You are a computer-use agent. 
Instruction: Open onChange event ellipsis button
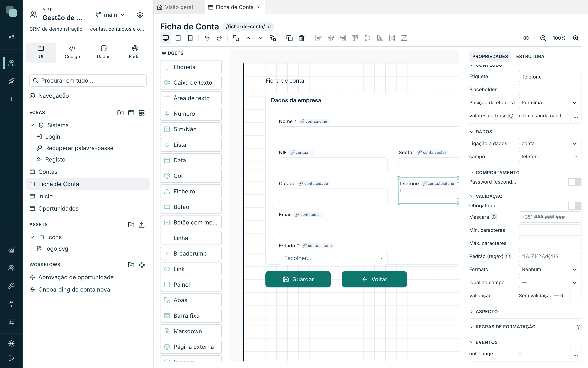point(576,354)
